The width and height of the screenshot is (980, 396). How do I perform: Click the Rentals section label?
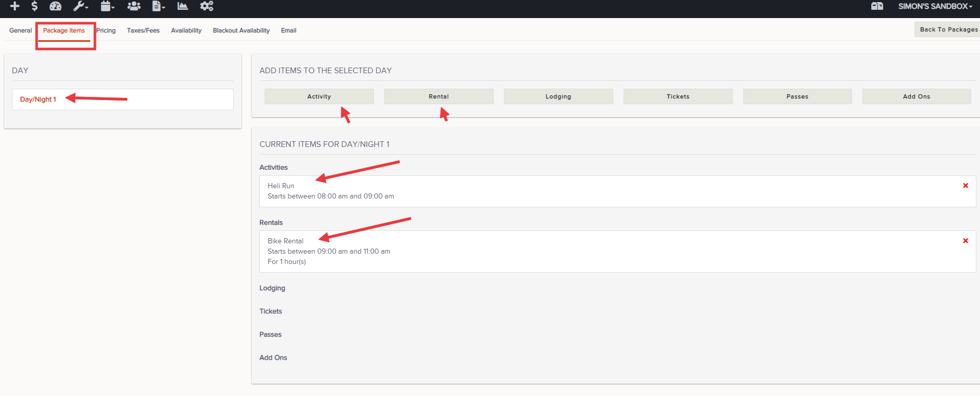[271, 223]
